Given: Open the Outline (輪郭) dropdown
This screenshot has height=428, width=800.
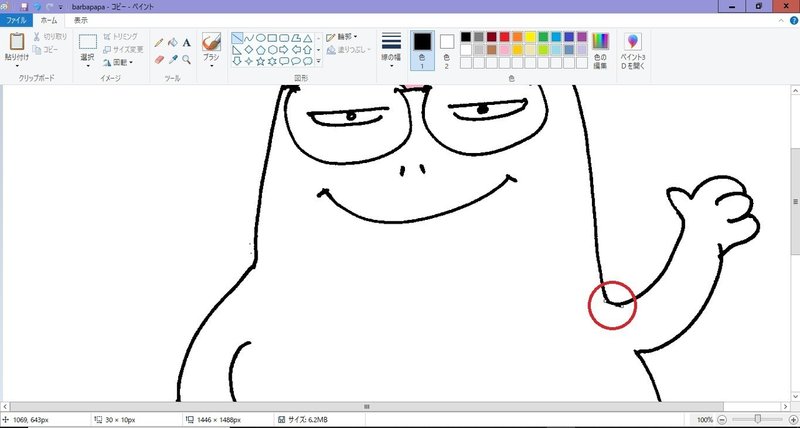Looking at the screenshot, I should click(342, 37).
